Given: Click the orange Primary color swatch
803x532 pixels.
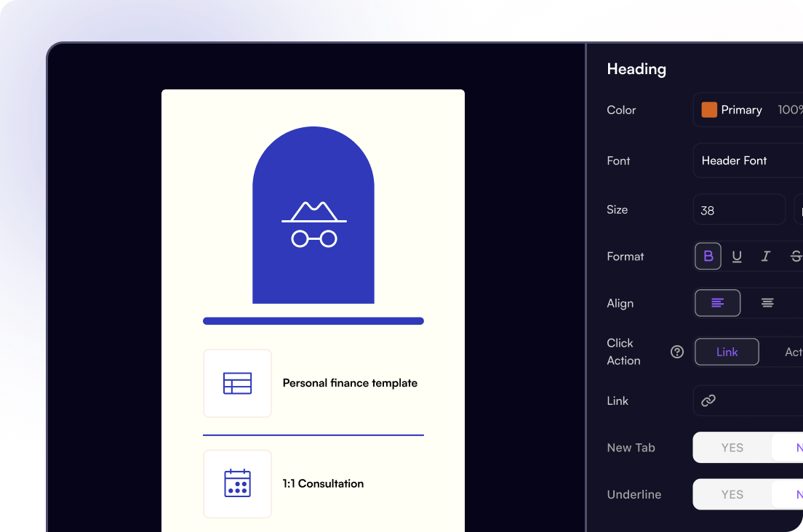Looking at the screenshot, I should pyautogui.click(x=708, y=110).
